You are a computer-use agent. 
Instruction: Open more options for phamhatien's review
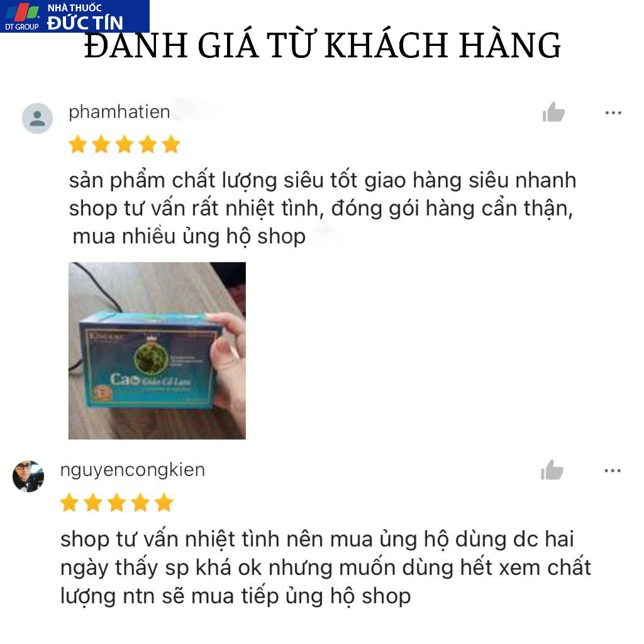pos(613,113)
